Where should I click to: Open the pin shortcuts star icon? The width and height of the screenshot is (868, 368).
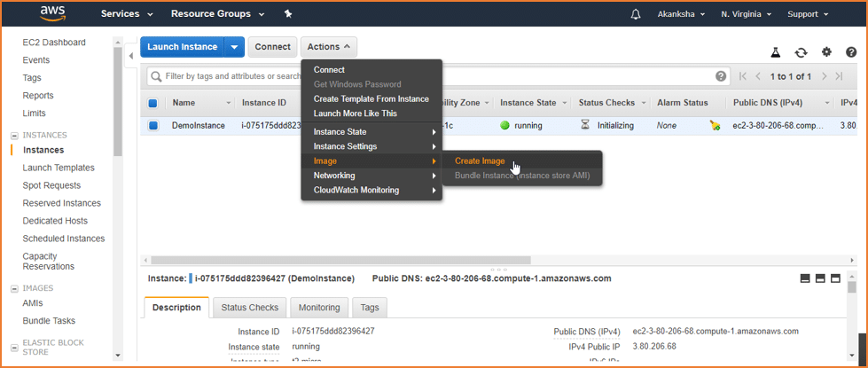tap(288, 14)
